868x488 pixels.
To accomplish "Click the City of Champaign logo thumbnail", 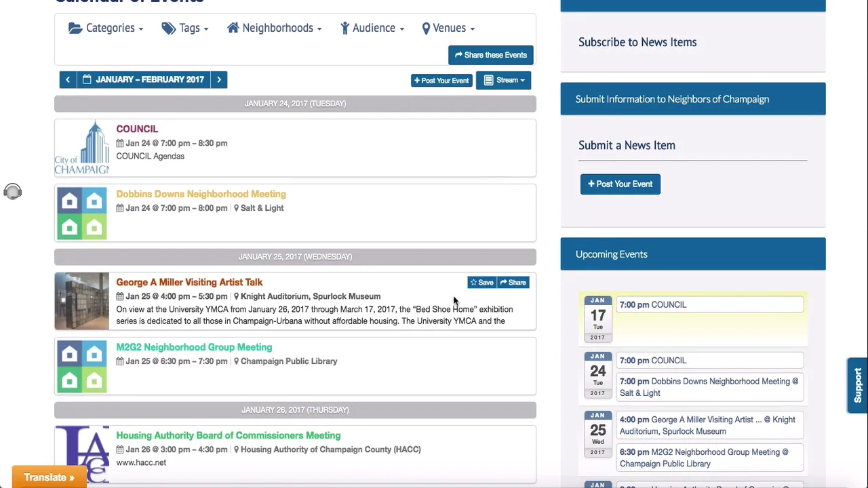I will 81,148.
